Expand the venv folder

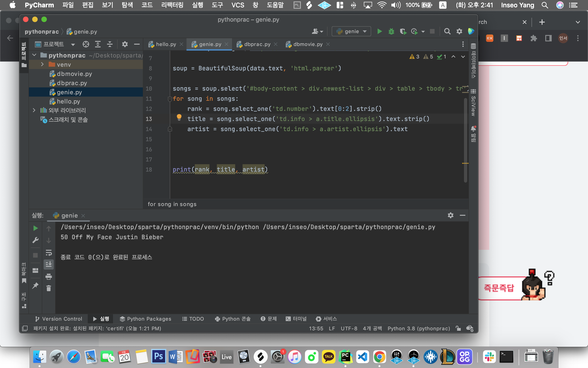(x=42, y=64)
